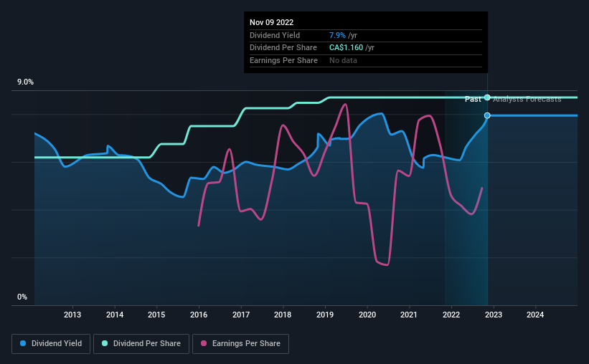Screen dimensions: 589x364
Task: Click the blue dividend yield marker point
Action: (487, 115)
